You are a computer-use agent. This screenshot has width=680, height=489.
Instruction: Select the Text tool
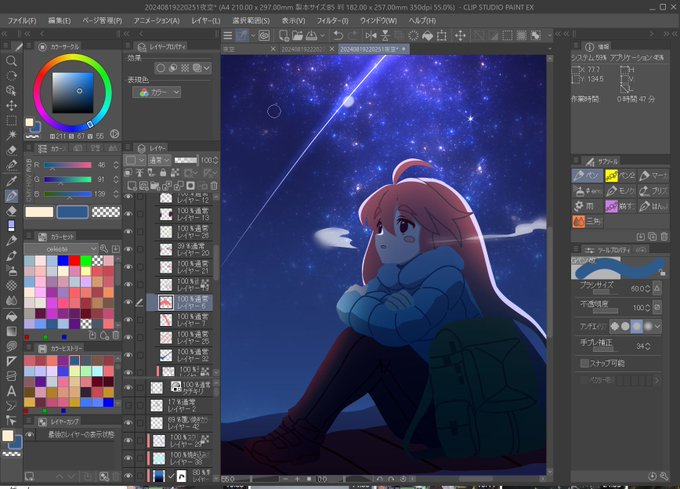pyautogui.click(x=11, y=391)
